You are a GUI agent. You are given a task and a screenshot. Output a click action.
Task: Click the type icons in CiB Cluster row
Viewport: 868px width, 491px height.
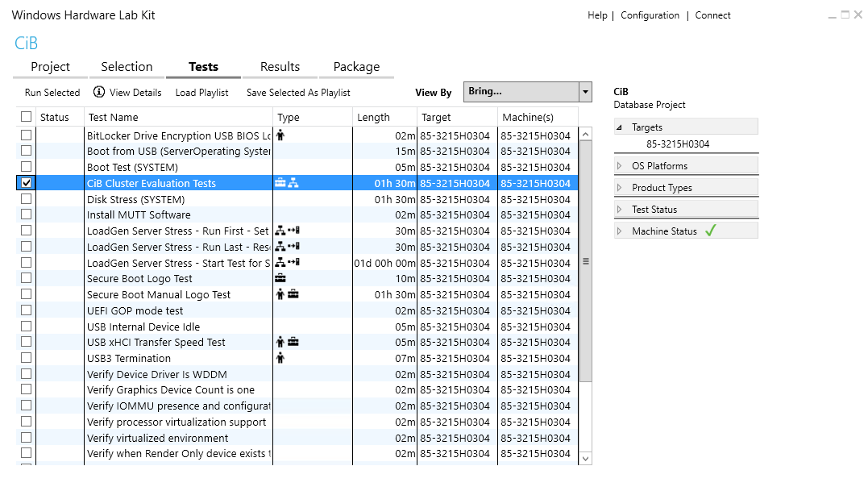286,183
